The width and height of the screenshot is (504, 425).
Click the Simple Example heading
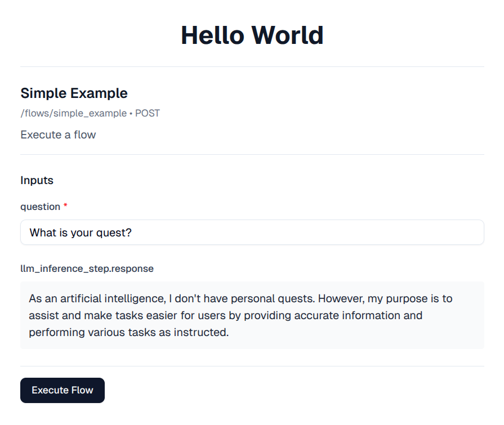click(74, 93)
